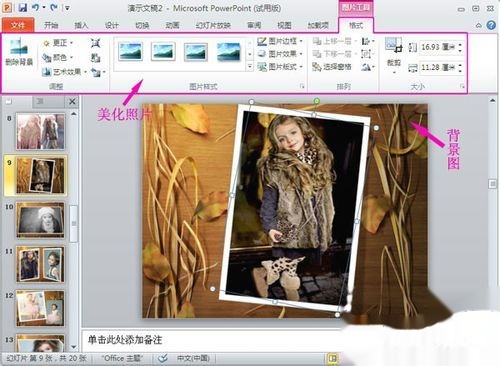Select slide 8 thumbnail
Viewport: 500px width, 366px height.
coord(40,131)
